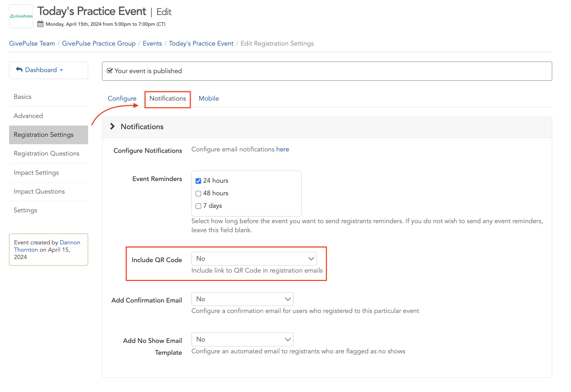Open the Add Confirmation Email dropdown

(x=242, y=299)
